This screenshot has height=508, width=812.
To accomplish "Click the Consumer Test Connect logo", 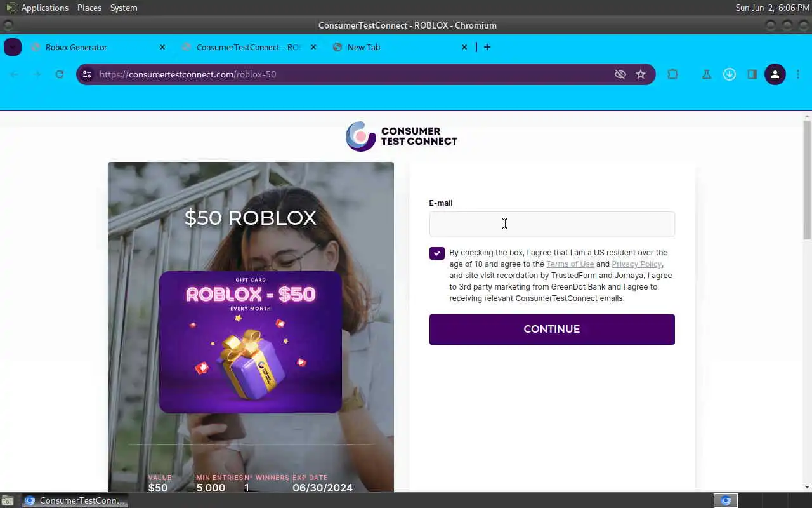I will pos(401,136).
